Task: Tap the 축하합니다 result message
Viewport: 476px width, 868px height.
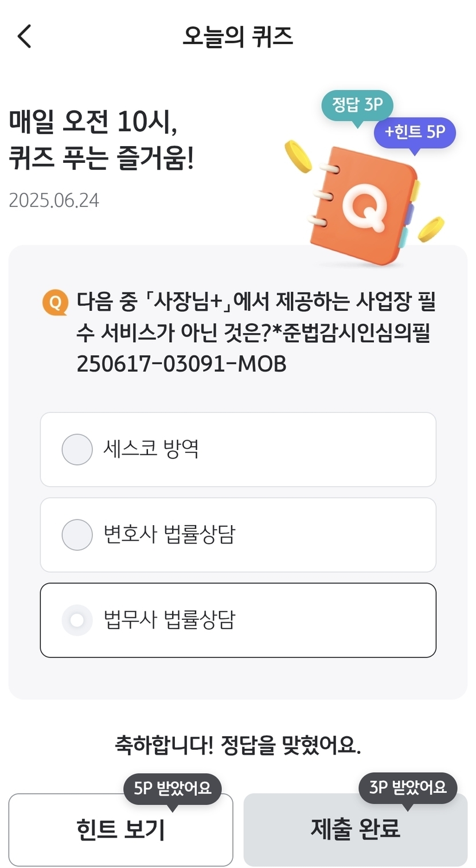Action: point(237,745)
